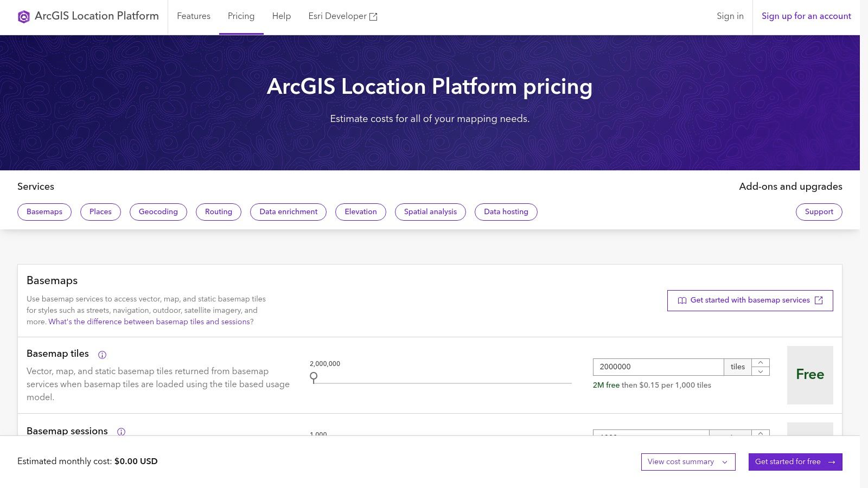Click the basemap tiles slider track
The image size is (868, 488).
pyautogui.click(x=442, y=383)
